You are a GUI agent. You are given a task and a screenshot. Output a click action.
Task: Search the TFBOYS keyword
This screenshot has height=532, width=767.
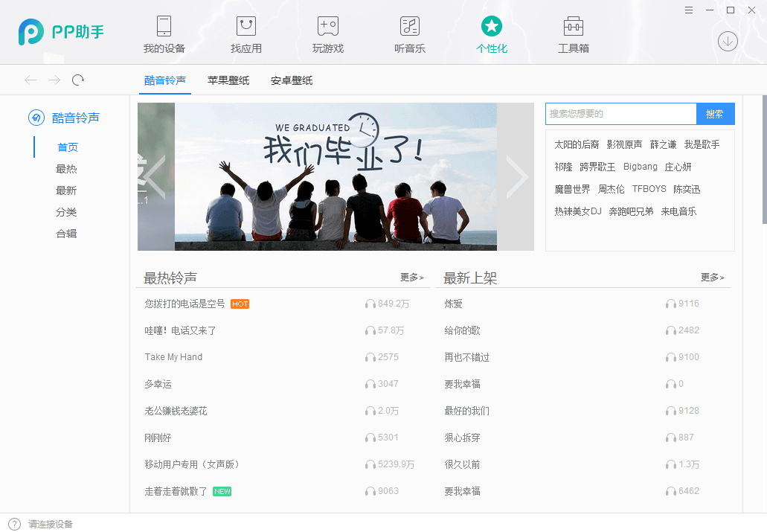point(649,189)
